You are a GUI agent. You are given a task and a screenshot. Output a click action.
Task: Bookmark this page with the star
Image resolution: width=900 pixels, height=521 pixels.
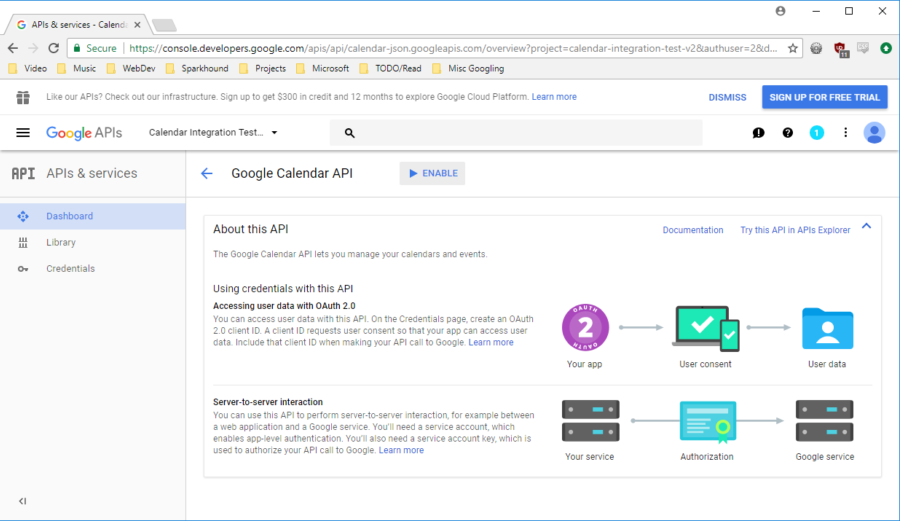[793, 48]
